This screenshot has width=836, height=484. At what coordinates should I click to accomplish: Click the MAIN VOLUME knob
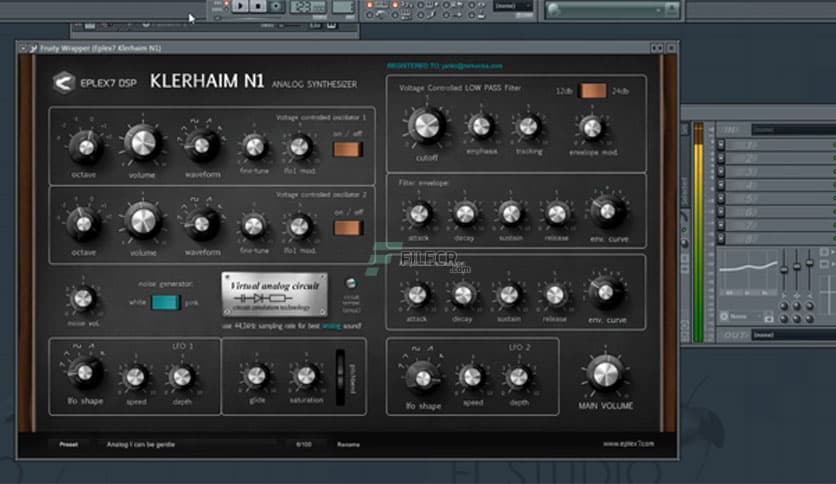[605, 374]
